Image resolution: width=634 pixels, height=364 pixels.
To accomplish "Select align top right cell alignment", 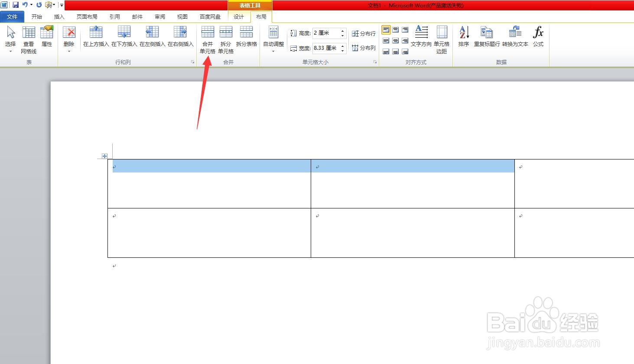I will tap(405, 30).
